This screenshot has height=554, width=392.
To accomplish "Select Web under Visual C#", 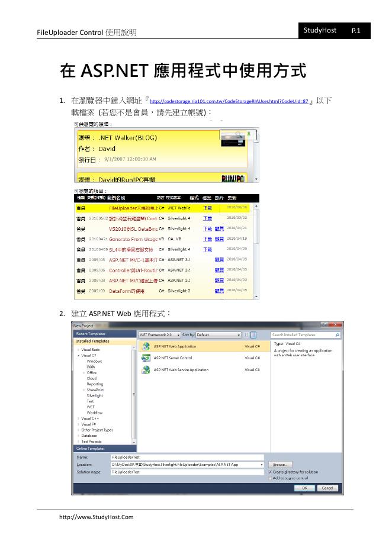I will (91, 367).
